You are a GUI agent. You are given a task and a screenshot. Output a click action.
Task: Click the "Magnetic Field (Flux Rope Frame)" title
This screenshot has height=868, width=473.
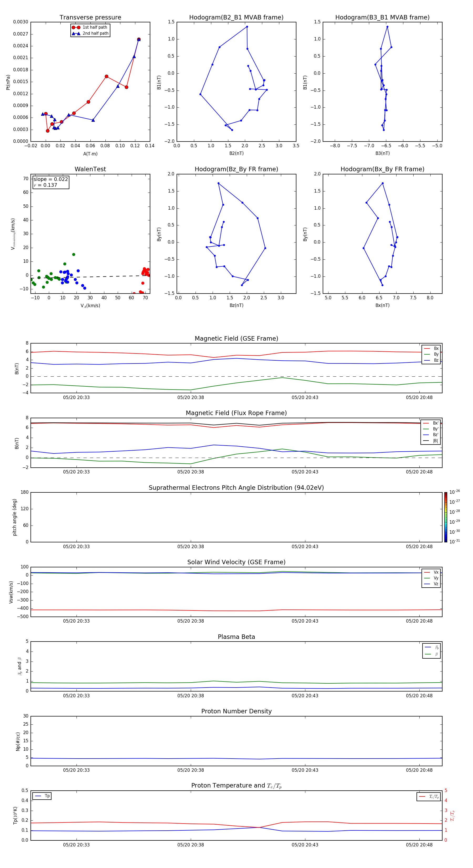[x=236, y=413]
